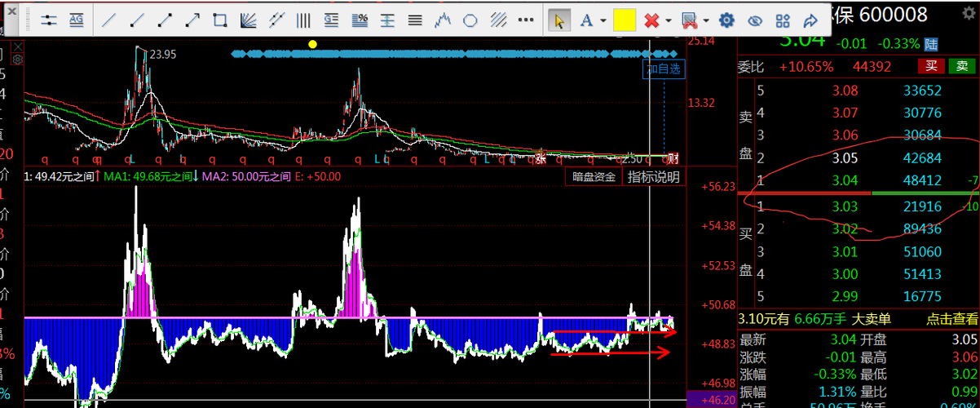The image size is (980, 408).
Task: Select the rectangle drawing tool
Action: coord(220,20)
